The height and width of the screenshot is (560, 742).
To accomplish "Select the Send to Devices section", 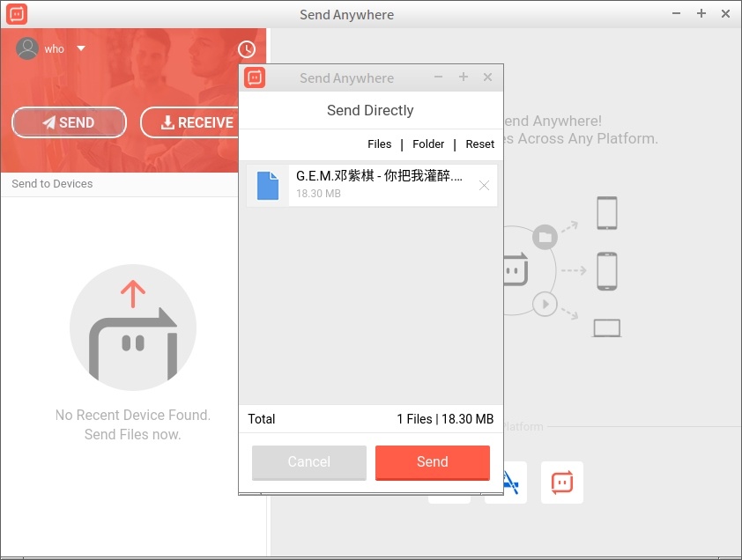I will click(52, 183).
